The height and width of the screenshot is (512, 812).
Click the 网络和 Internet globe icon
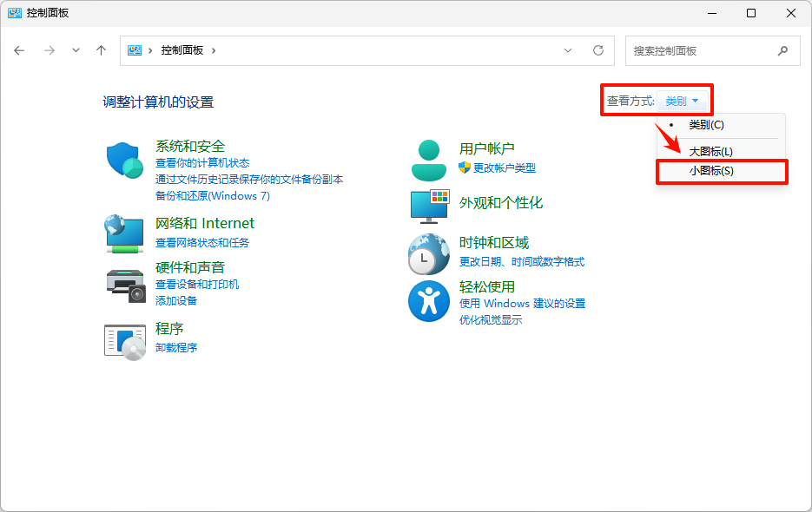[x=123, y=233]
